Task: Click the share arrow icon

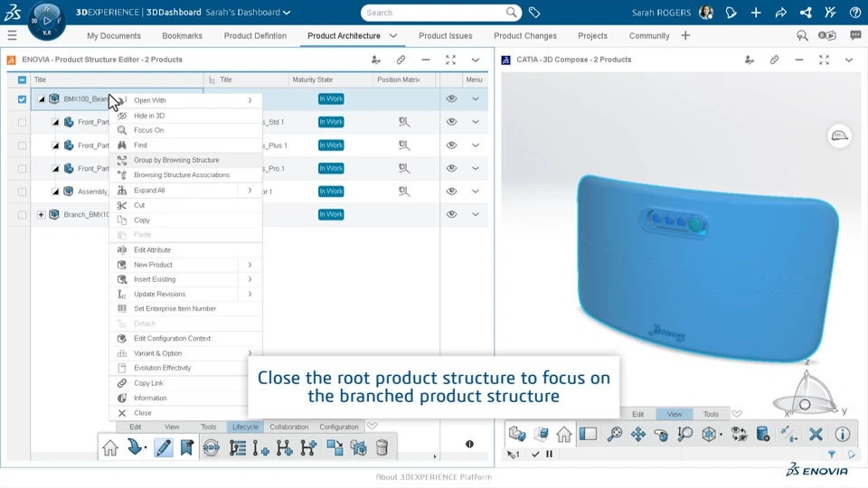Action: (x=780, y=12)
